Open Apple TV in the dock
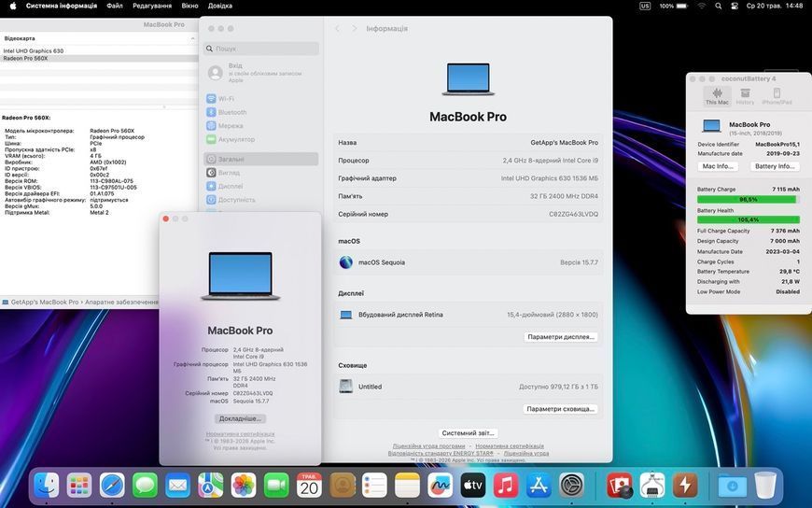Screen dimensions: 812x508 click(x=473, y=487)
